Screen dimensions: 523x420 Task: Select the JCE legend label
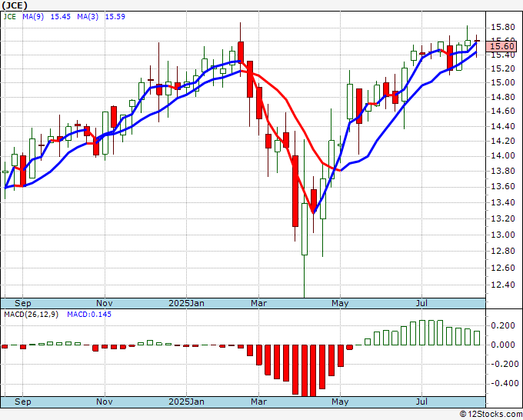pyautogui.click(x=10, y=16)
